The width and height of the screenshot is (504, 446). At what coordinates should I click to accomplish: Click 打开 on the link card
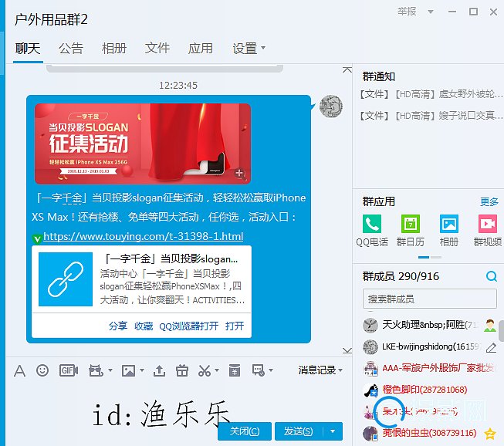pyautogui.click(x=235, y=326)
